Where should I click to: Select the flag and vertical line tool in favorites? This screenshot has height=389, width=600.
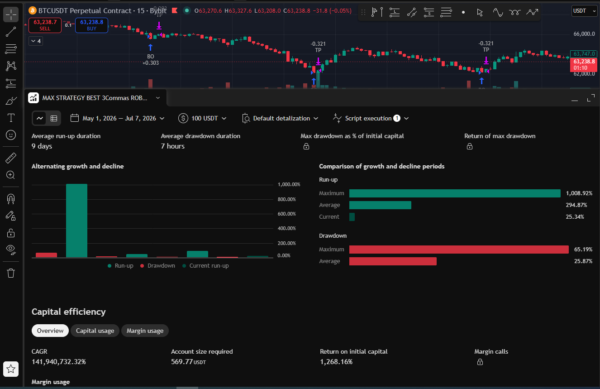tap(377, 12)
